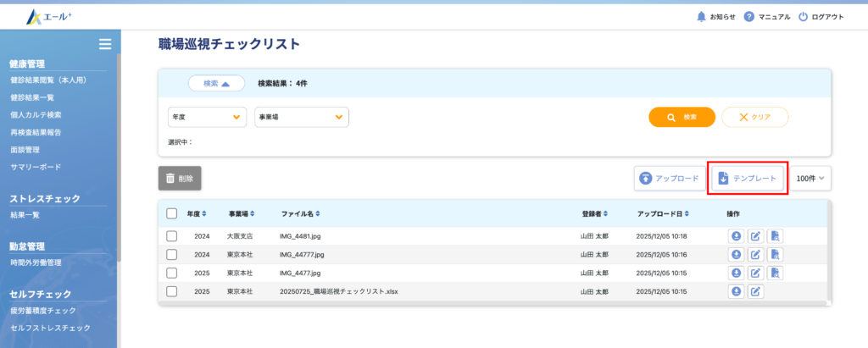Screen dimensions: 868x348
Task: Click the orange 検索 button
Action: [x=682, y=117]
